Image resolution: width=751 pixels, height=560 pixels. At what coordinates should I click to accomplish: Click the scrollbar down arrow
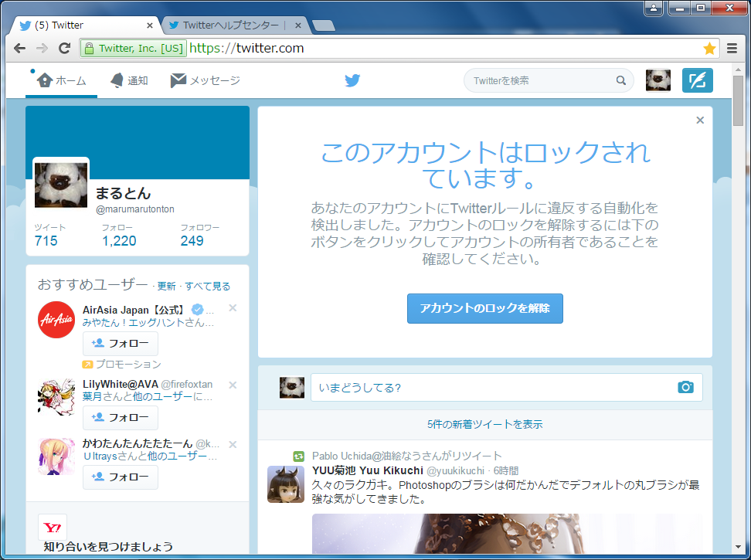(x=738, y=547)
